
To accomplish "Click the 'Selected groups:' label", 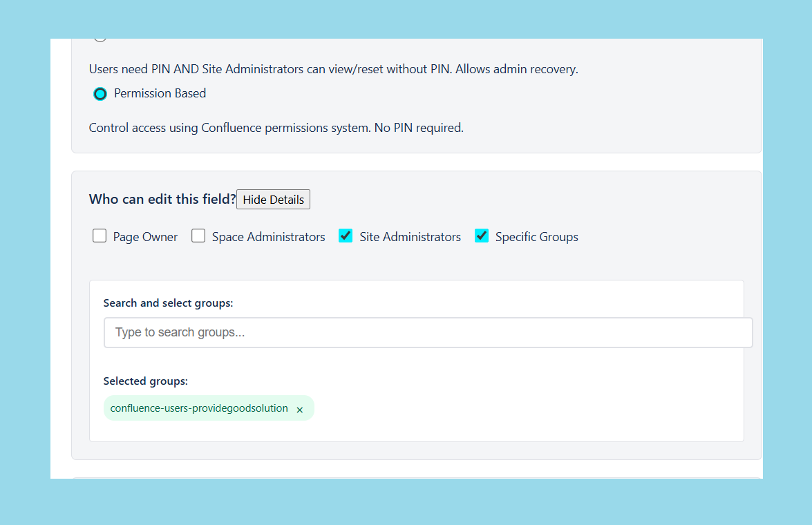I will [145, 381].
